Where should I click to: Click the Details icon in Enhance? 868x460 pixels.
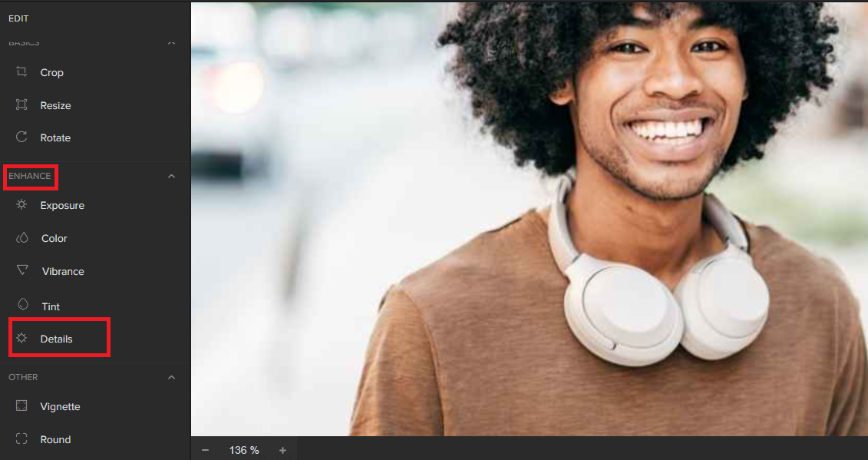click(x=22, y=339)
